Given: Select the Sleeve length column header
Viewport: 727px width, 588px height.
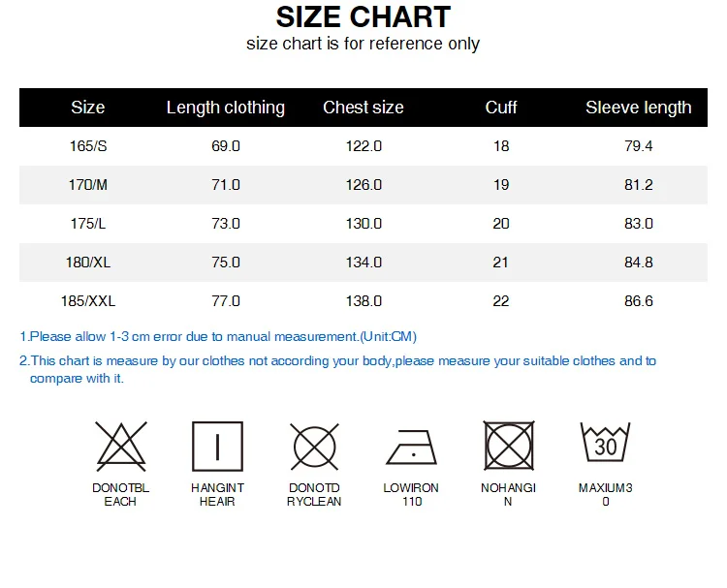Looking at the screenshot, I should point(639,108).
